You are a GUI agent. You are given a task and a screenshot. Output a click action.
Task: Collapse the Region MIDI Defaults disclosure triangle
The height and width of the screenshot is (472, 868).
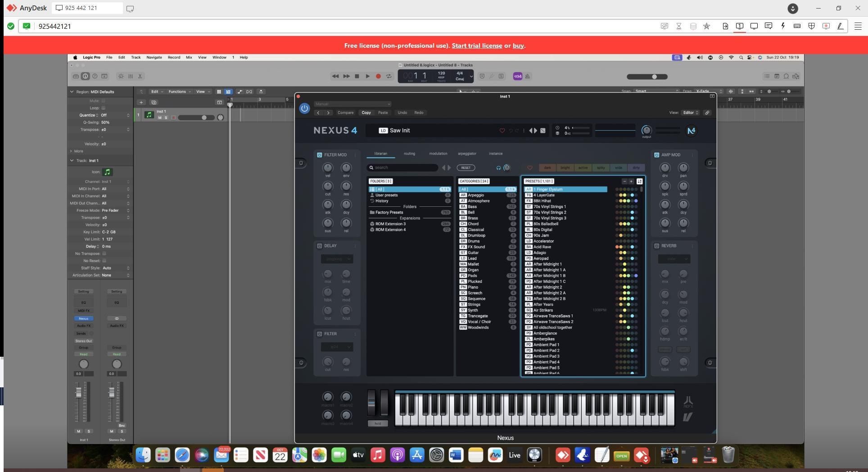tap(72, 92)
